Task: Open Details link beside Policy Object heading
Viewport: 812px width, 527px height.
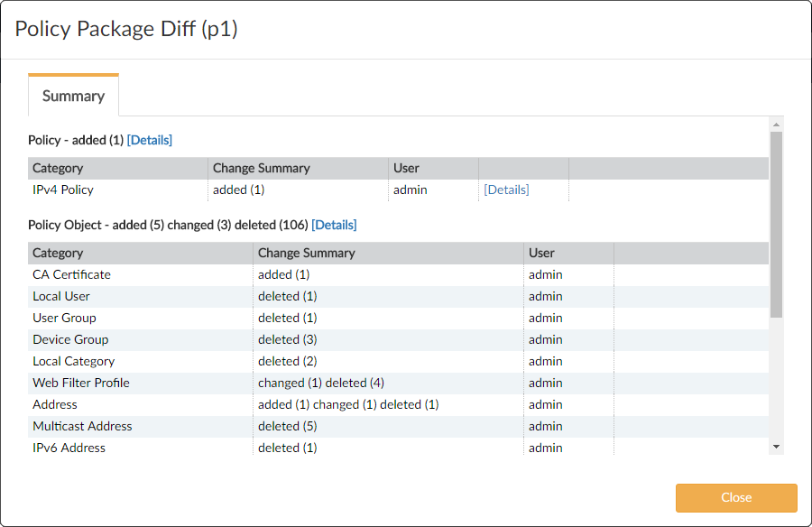Action: [334, 225]
